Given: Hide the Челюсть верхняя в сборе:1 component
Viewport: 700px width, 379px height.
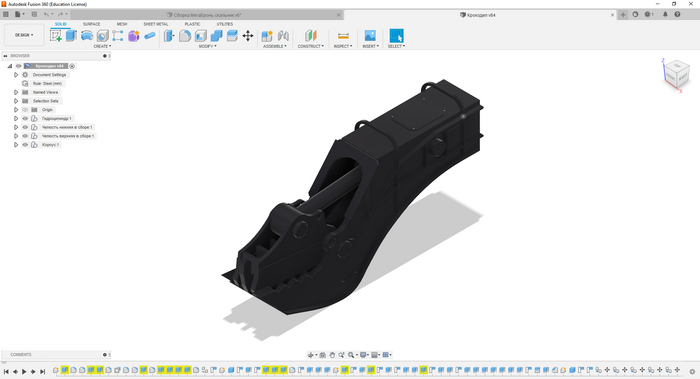Looking at the screenshot, I should pos(25,136).
